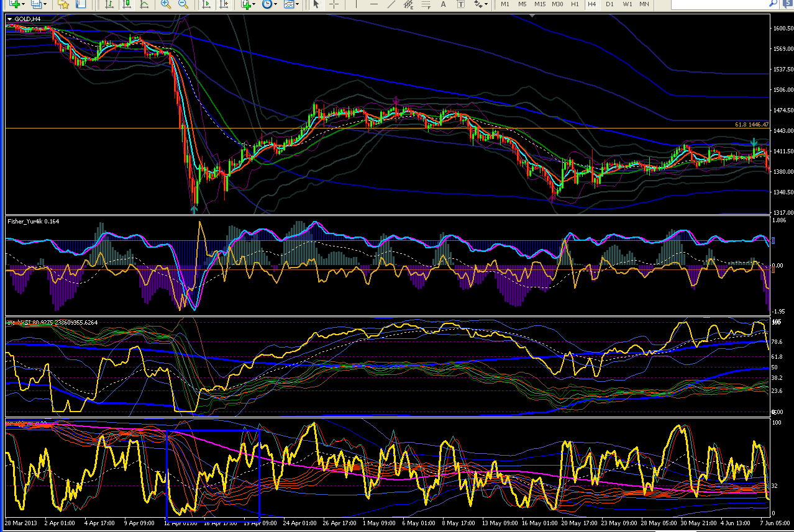
Task: Click the 28 Mar 2013 date on the time axis
Action: point(22,523)
